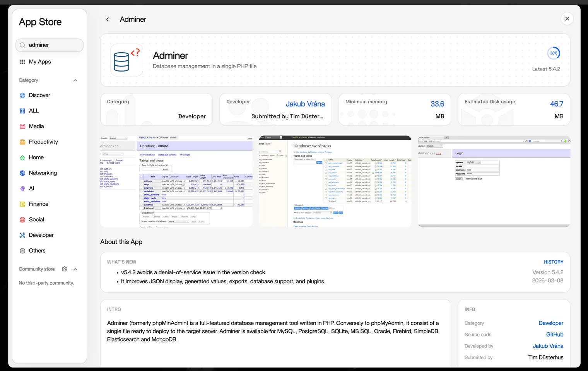Click the Adminer title in top bar

pos(133,19)
